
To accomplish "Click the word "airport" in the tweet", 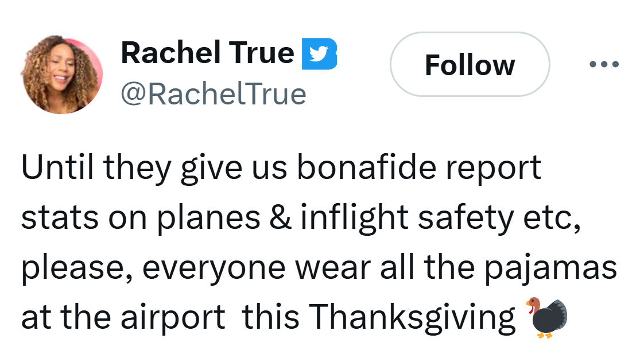I will (x=173, y=316).
